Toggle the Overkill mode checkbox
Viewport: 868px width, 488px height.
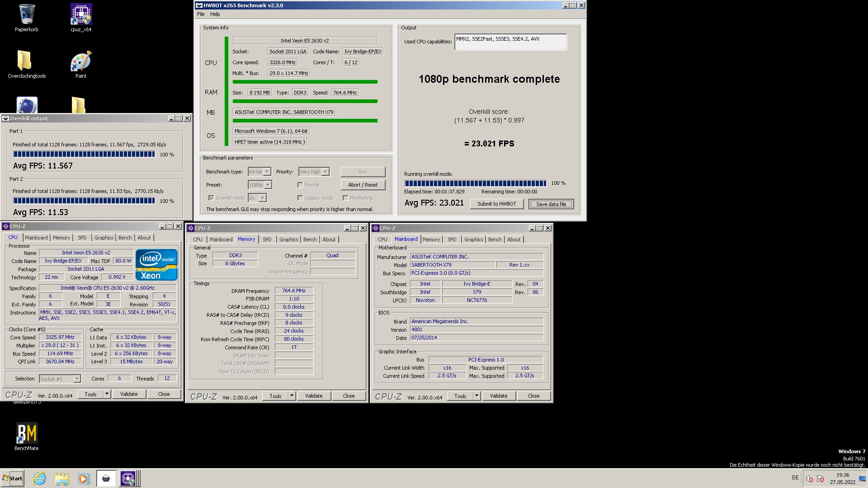(211, 198)
